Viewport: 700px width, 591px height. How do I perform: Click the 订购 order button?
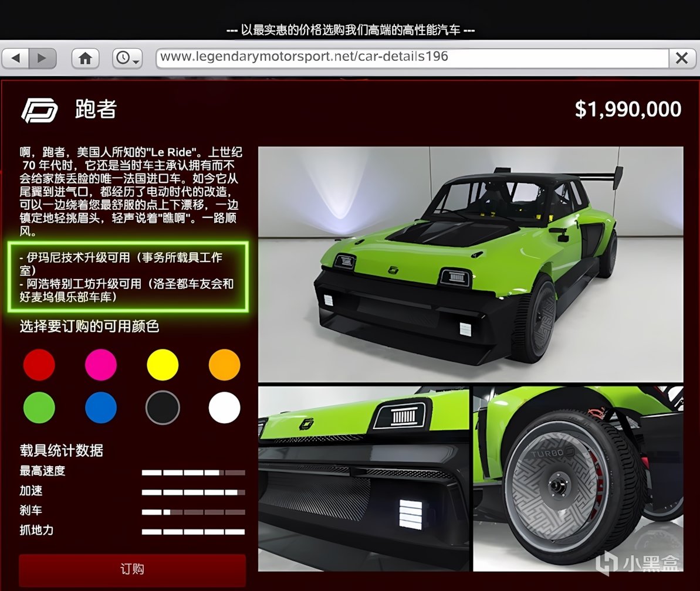click(132, 569)
